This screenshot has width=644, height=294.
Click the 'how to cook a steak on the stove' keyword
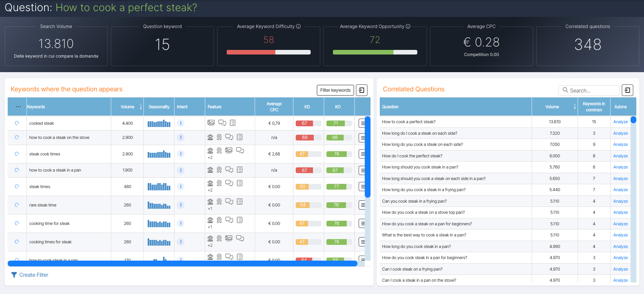[x=59, y=137]
